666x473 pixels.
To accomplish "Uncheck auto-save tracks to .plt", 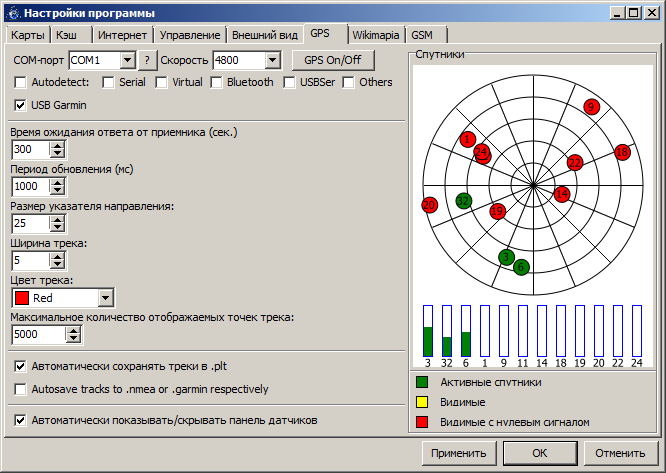I will (21, 367).
